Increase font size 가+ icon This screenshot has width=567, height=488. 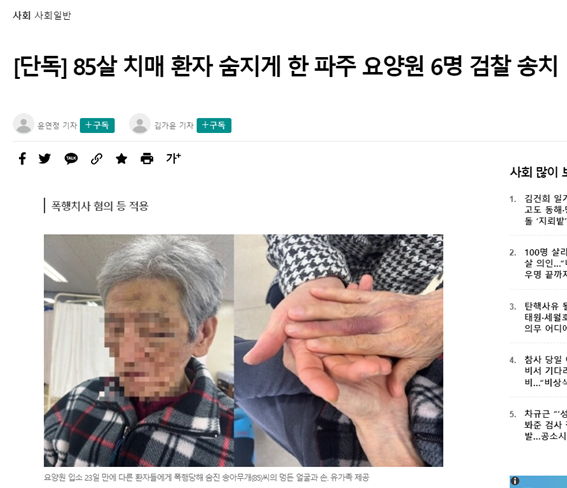tap(173, 158)
